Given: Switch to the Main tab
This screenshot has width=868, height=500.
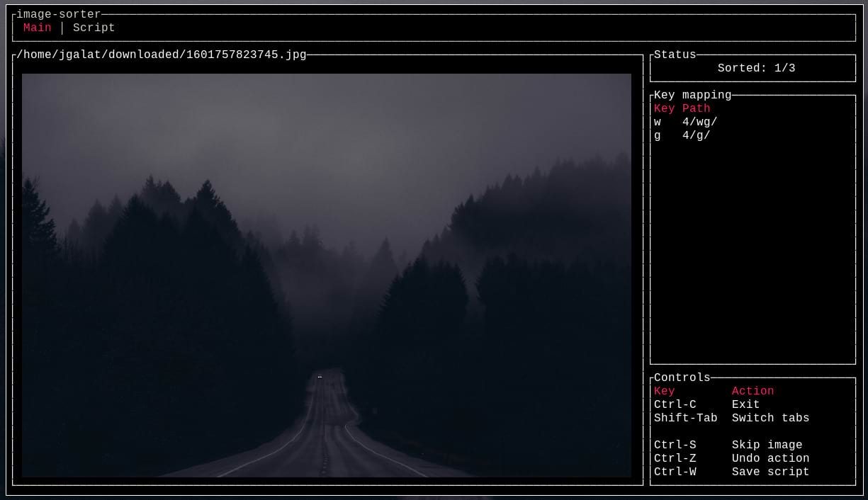Looking at the screenshot, I should [x=37, y=28].
